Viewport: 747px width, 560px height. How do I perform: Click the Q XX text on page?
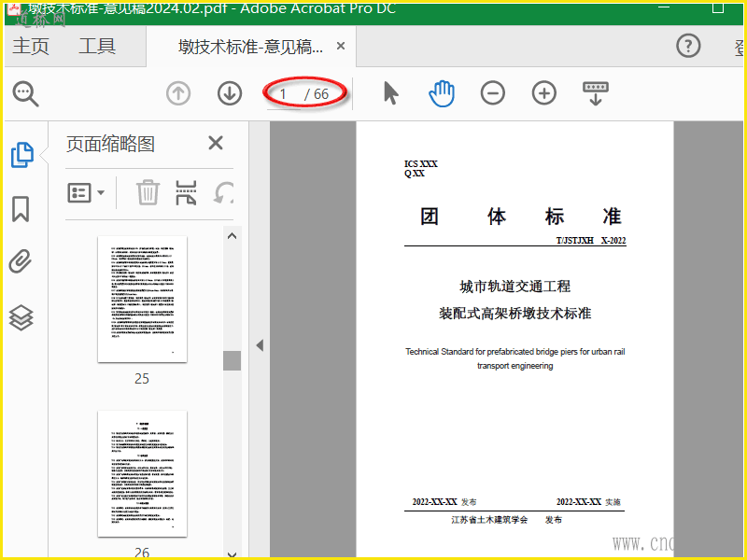[x=414, y=174]
